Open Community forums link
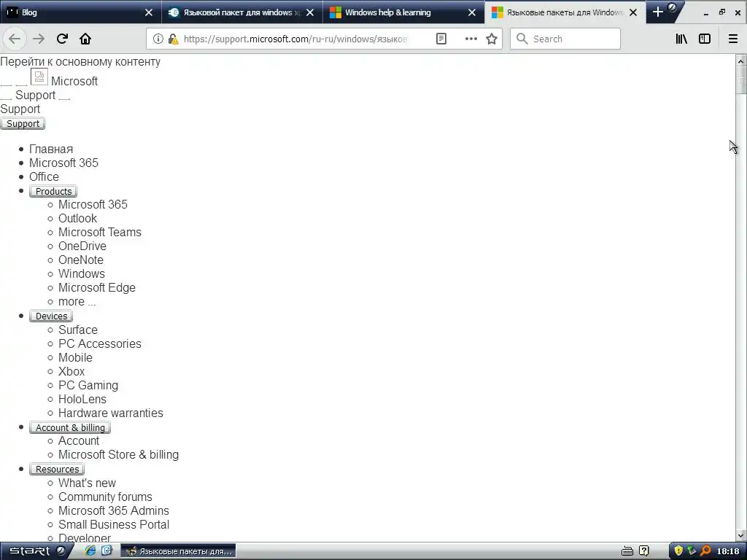The width and height of the screenshot is (747, 560). (105, 497)
